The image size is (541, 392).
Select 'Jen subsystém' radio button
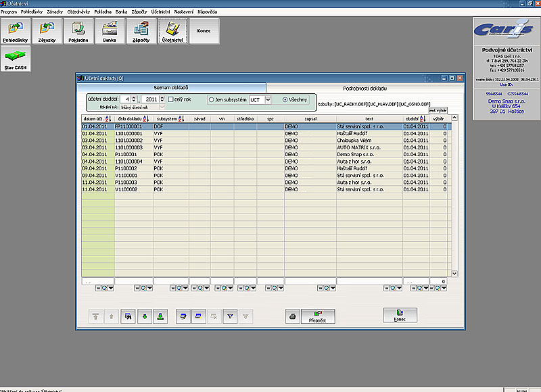212,99
